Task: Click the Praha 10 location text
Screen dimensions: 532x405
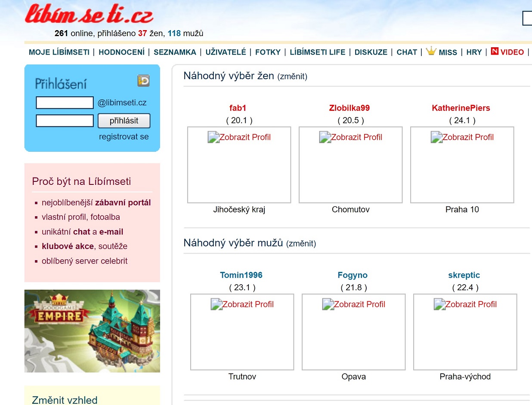Action: pyautogui.click(x=462, y=210)
